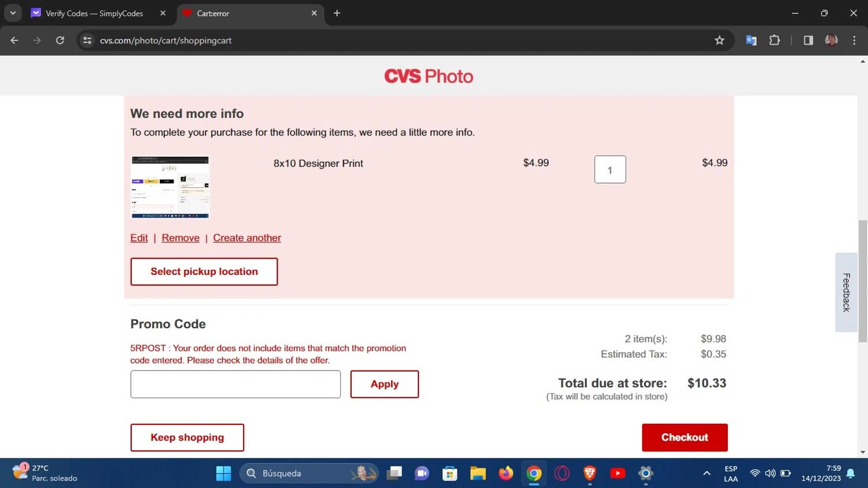This screenshot has height=488, width=868.
Task: Open Task View on the taskbar
Action: (x=395, y=474)
